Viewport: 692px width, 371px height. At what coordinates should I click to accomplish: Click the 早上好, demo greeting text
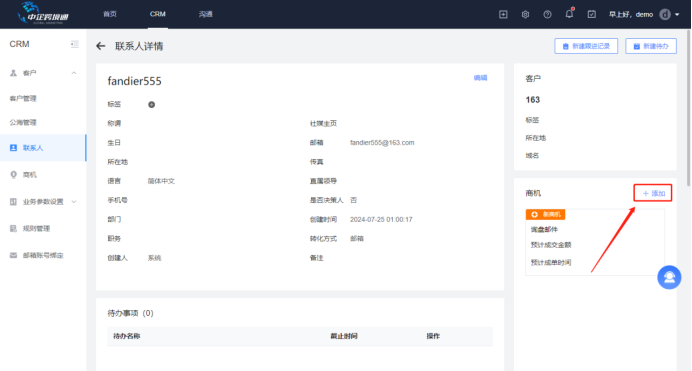pyautogui.click(x=631, y=15)
